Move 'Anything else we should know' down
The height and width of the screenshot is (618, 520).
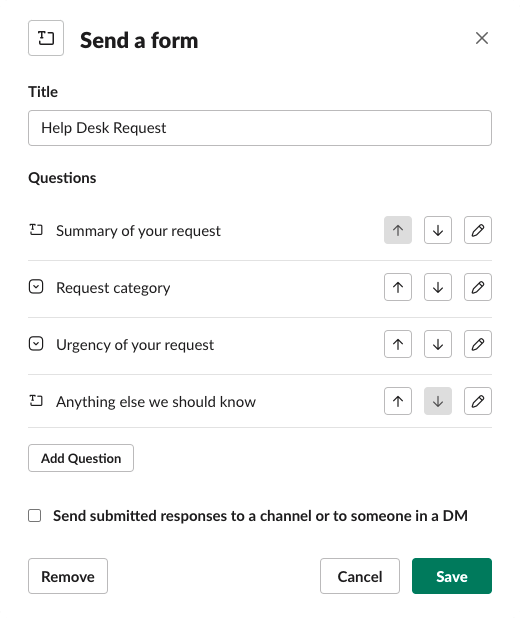438,401
